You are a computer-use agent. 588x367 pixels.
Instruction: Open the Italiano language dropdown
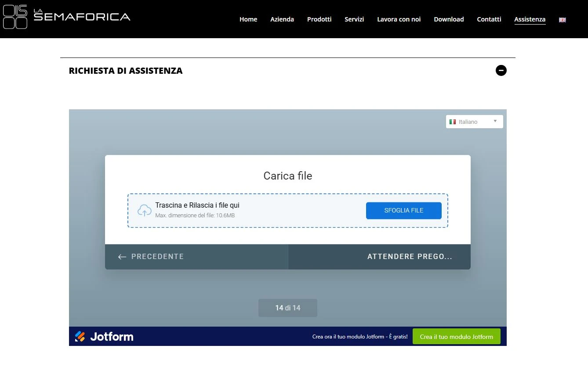pyautogui.click(x=474, y=122)
